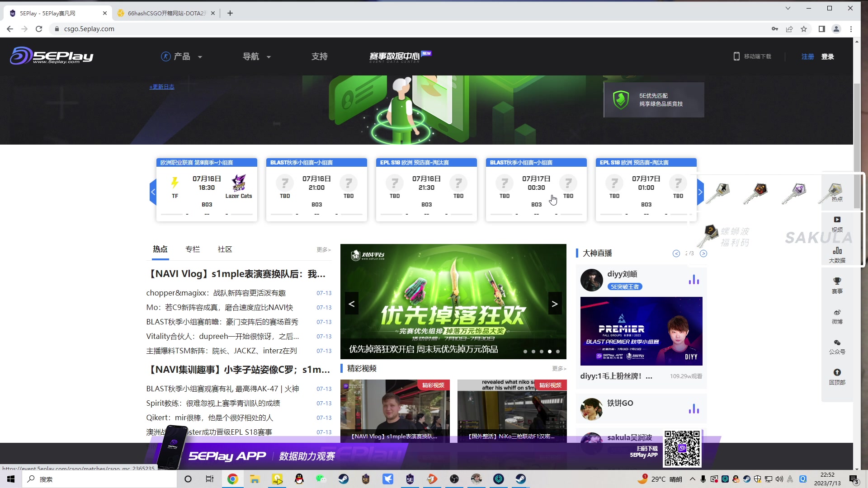The height and width of the screenshot is (488, 868).
Task: Go to next banner slide
Action: coord(555,304)
